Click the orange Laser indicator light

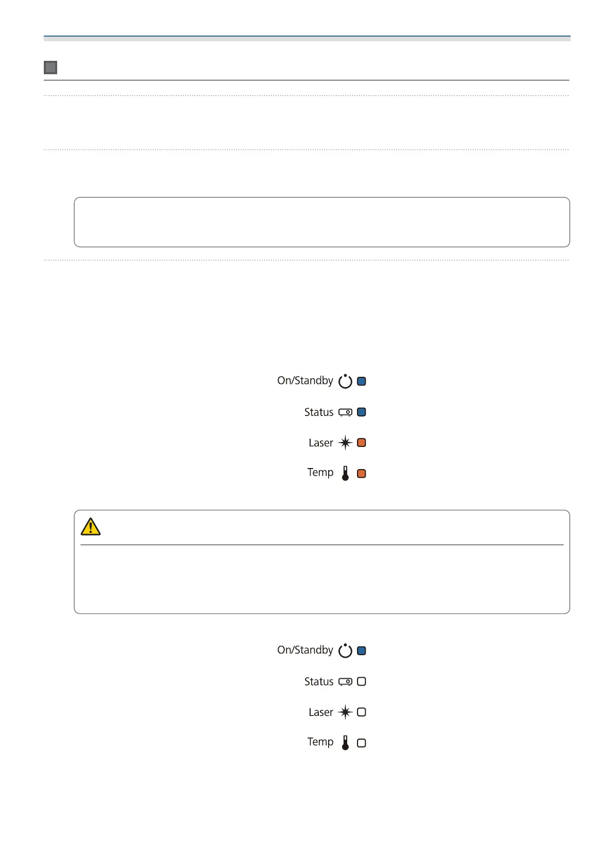[x=362, y=443]
